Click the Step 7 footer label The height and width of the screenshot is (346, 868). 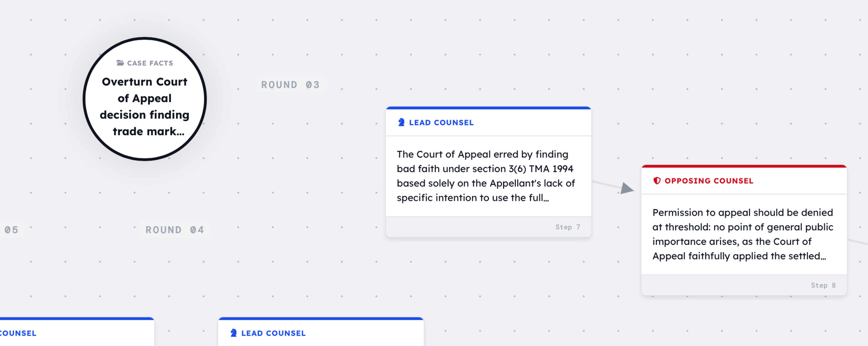point(567,228)
